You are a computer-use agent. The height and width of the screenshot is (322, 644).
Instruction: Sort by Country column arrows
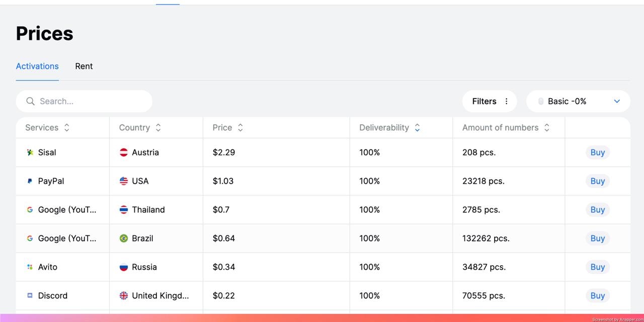tap(158, 128)
